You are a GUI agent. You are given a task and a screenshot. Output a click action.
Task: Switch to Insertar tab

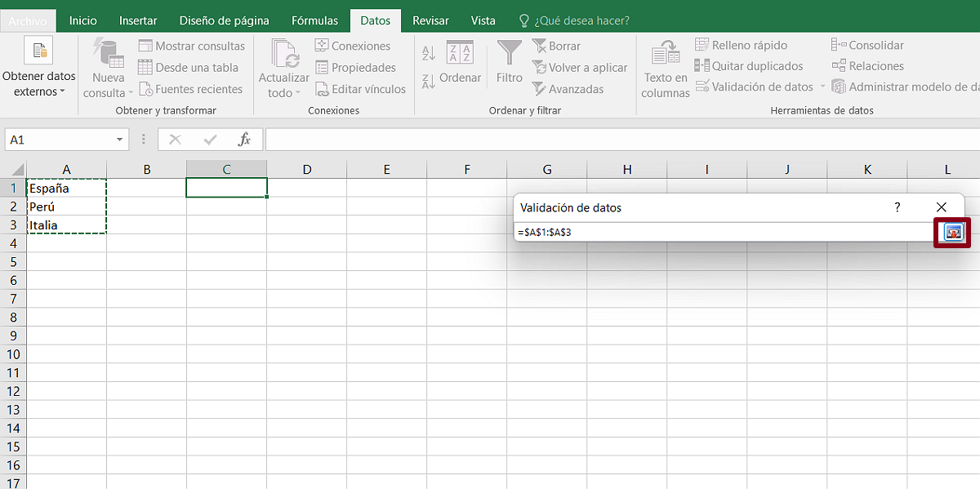tap(138, 21)
